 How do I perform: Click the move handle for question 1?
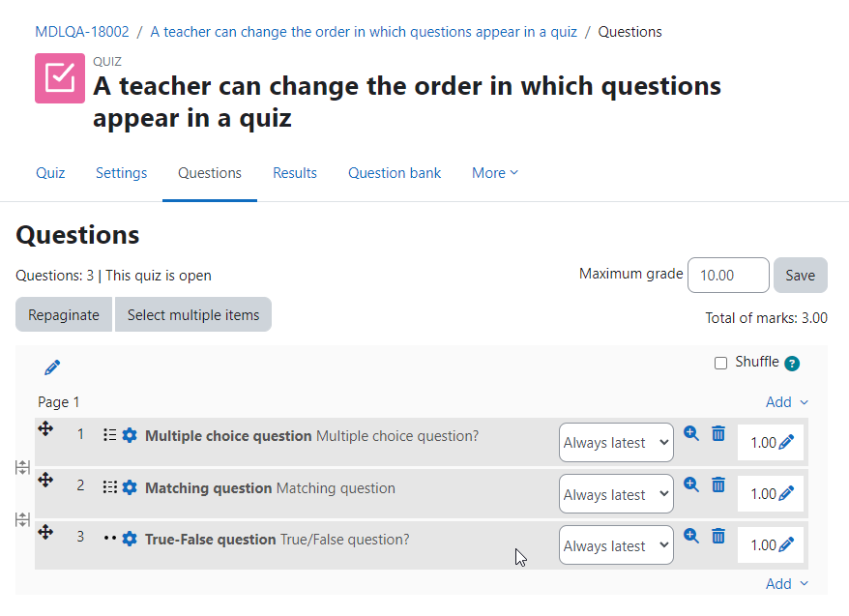[x=45, y=429]
